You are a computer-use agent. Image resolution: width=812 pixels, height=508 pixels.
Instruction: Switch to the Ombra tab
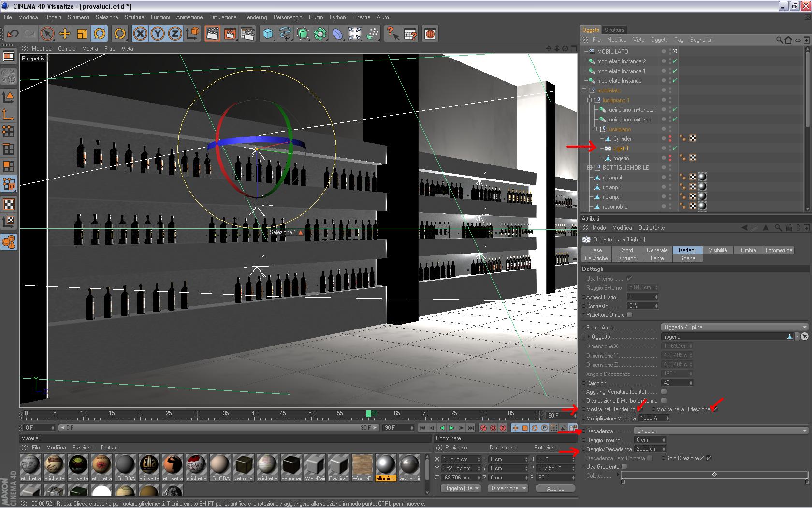point(748,250)
